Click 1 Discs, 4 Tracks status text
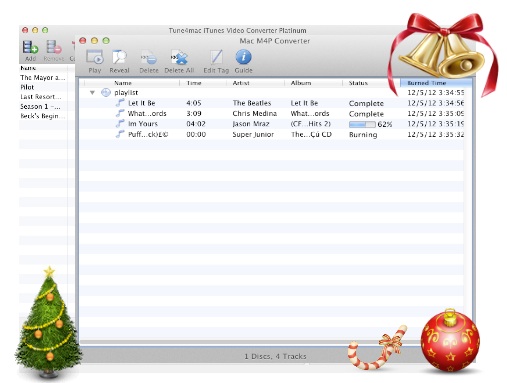This screenshot has height=383, width=507. pos(275,356)
